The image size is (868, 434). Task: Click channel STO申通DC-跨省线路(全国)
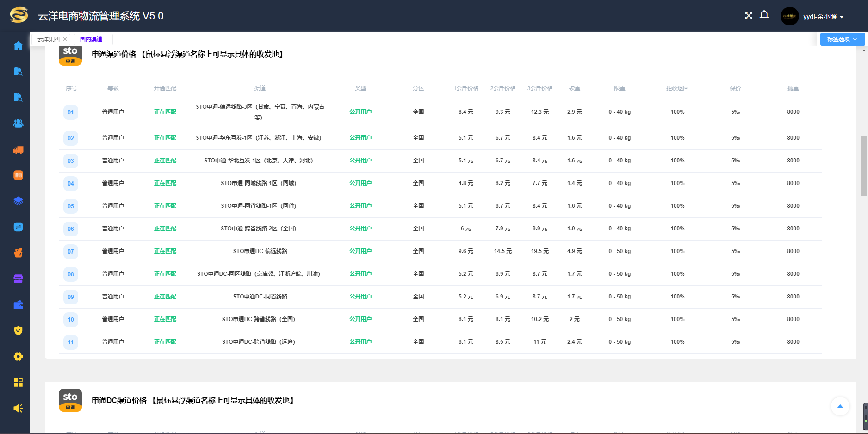[259, 319]
